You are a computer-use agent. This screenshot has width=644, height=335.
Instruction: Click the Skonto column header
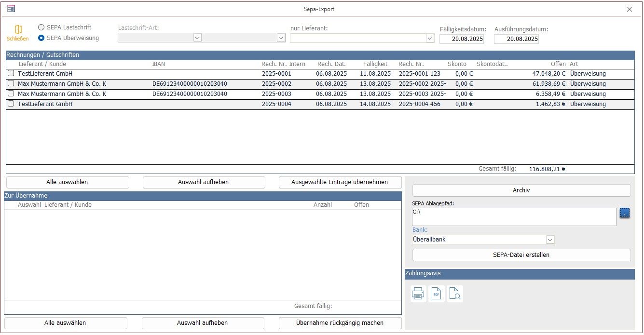click(x=457, y=64)
